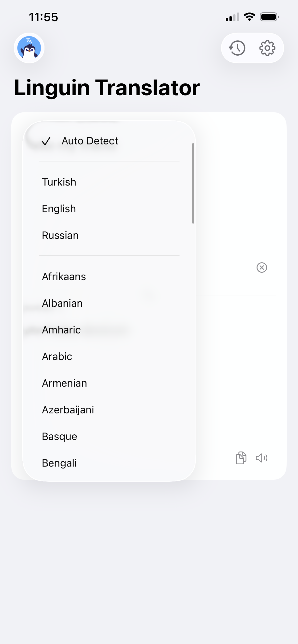Image resolution: width=298 pixels, height=644 pixels.
Task: Choose Turkish from language list
Action: [x=59, y=182]
